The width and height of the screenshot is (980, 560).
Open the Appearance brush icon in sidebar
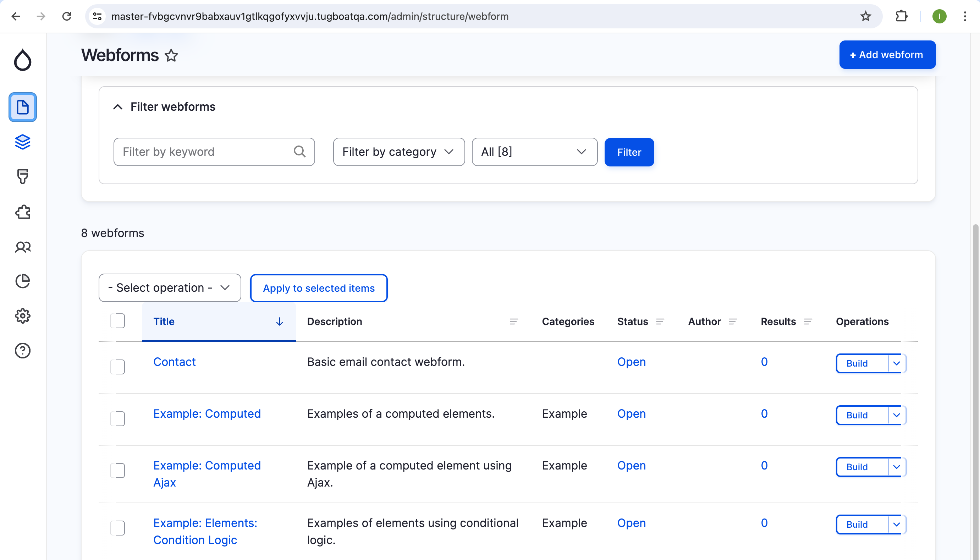pos(23,176)
